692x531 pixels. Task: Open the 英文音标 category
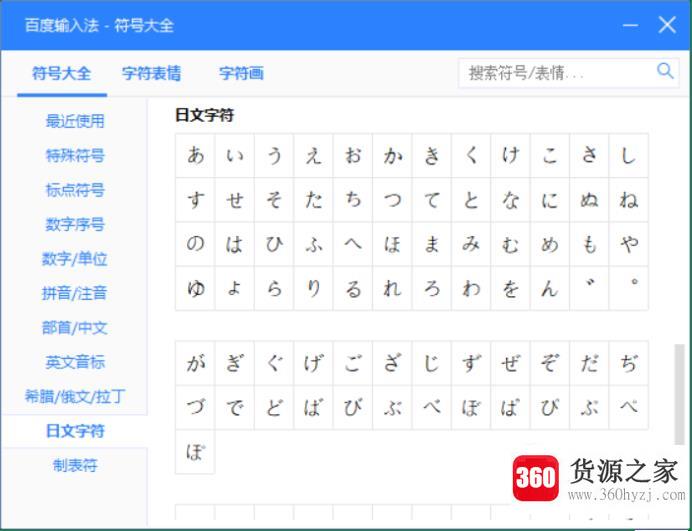(75, 362)
